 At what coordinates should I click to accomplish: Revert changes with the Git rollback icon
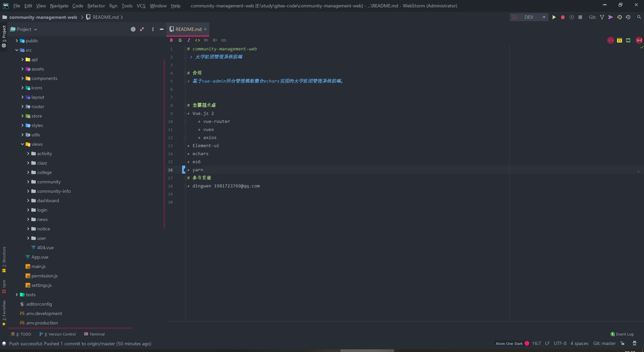tap(628, 17)
